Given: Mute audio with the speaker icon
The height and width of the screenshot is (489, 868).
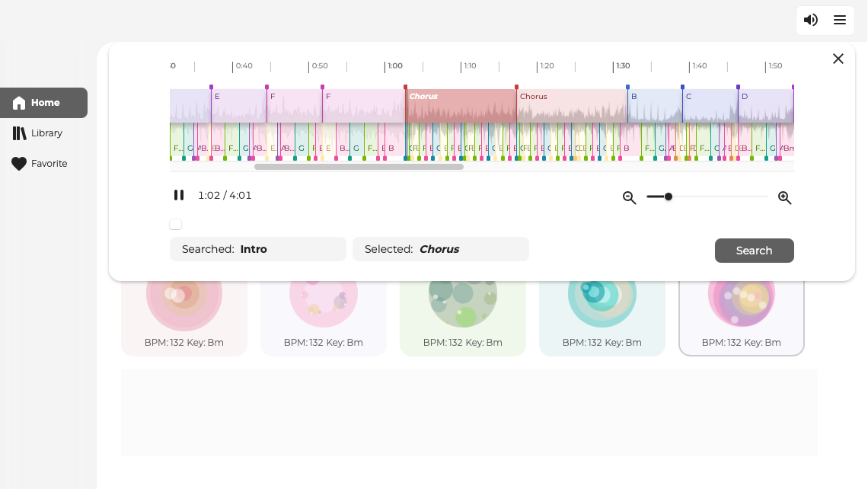Looking at the screenshot, I should point(811,21).
